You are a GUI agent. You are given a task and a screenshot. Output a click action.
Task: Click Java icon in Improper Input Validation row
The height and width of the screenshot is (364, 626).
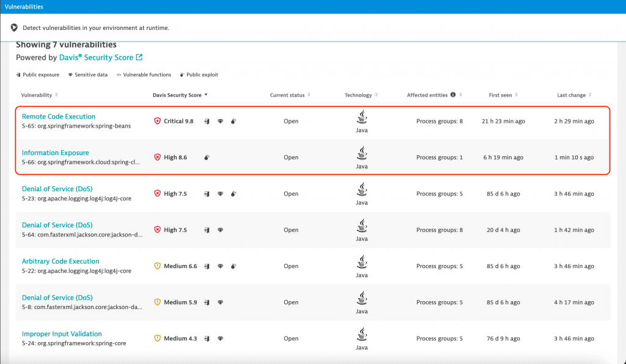(362, 334)
